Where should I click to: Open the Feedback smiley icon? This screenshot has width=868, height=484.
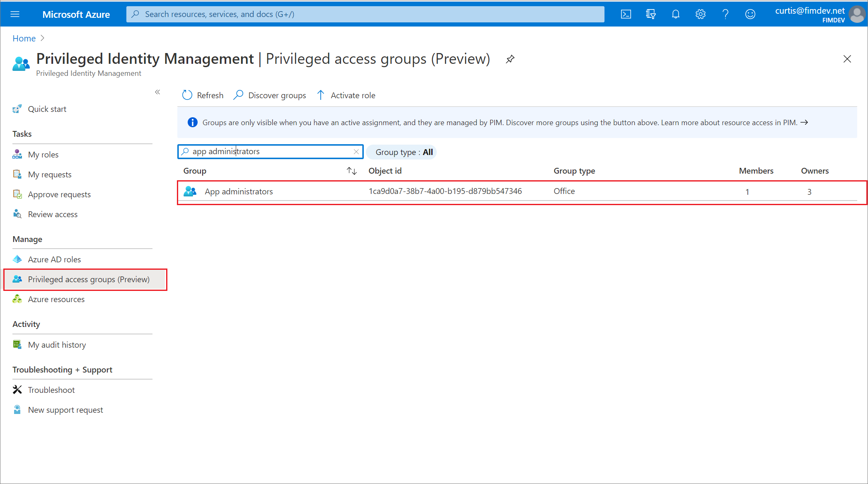click(x=750, y=14)
